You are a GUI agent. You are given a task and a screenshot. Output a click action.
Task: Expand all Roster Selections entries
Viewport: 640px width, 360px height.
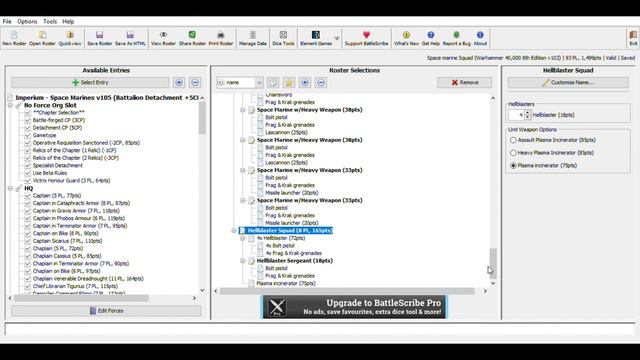pos(304,83)
